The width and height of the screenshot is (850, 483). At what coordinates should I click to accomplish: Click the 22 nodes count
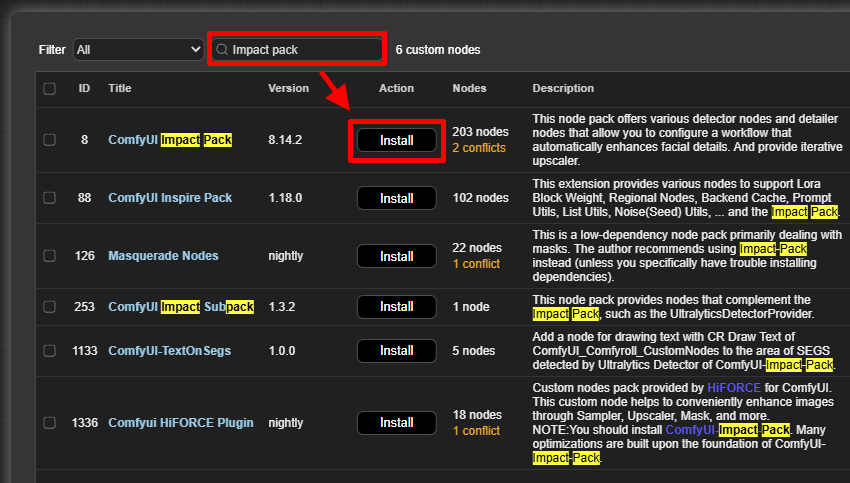[x=477, y=248]
